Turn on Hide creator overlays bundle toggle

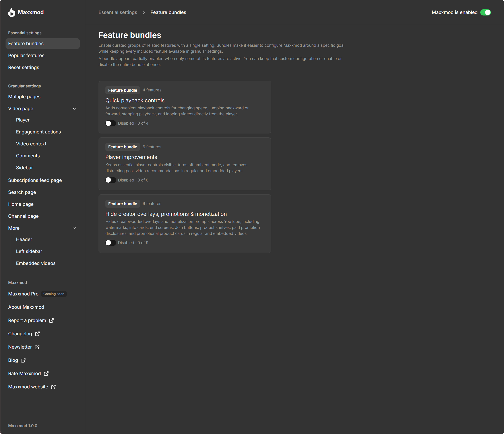[x=110, y=243]
